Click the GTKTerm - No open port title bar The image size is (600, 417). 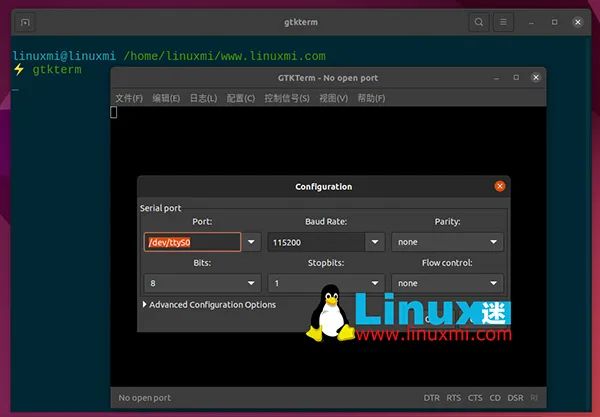(328, 78)
